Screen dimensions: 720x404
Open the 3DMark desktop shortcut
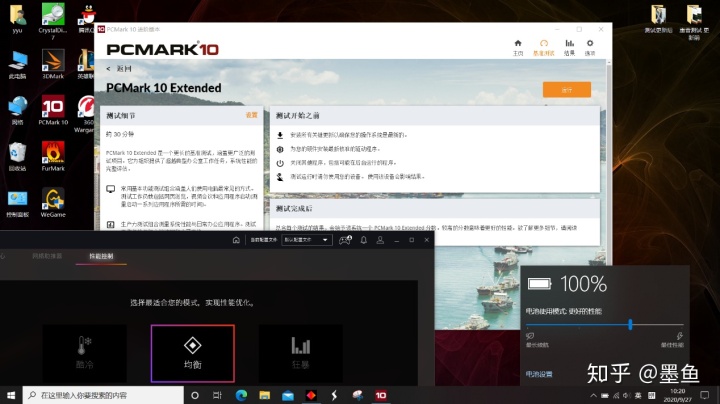pyautogui.click(x=53, y=64)
